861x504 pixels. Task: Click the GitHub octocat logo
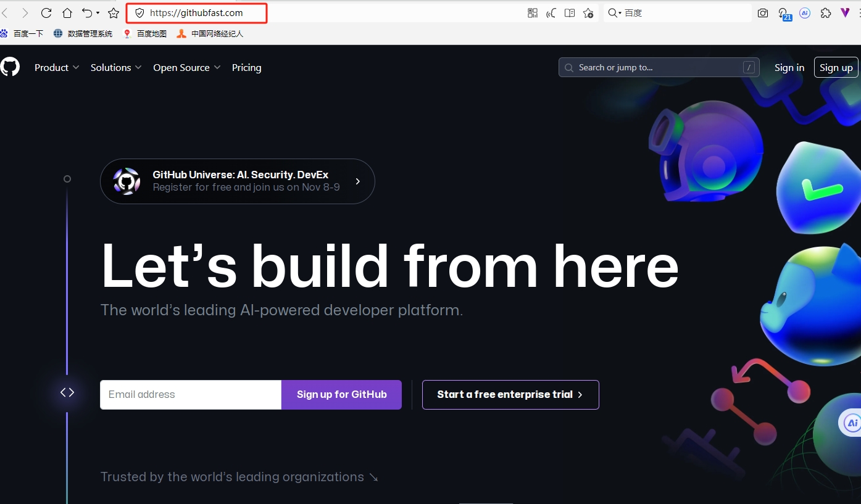coord(10,67)
